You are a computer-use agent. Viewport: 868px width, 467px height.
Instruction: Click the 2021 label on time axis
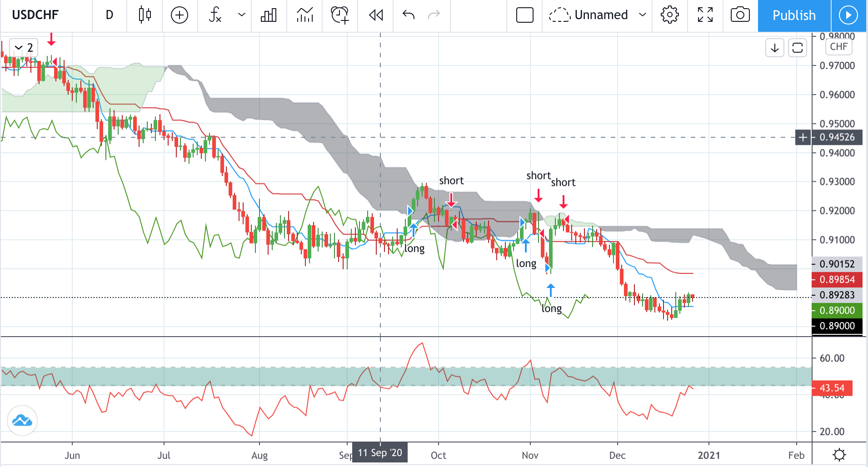pos(709,455)
